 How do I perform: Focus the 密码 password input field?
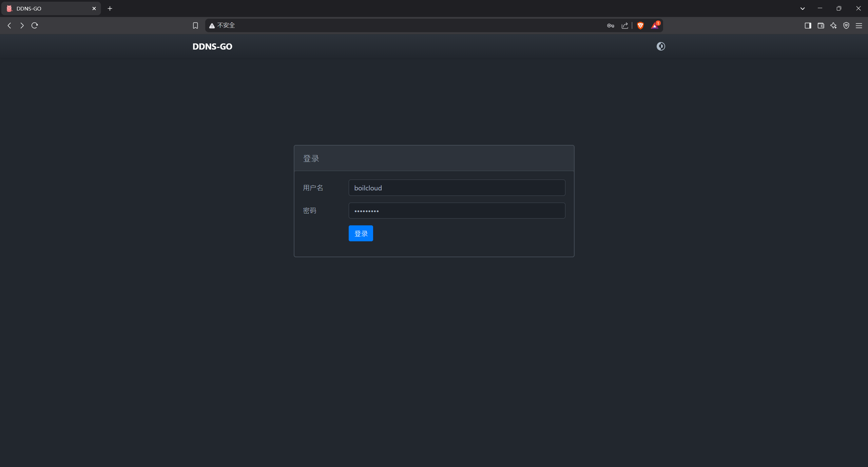click(x=457, y=211)
